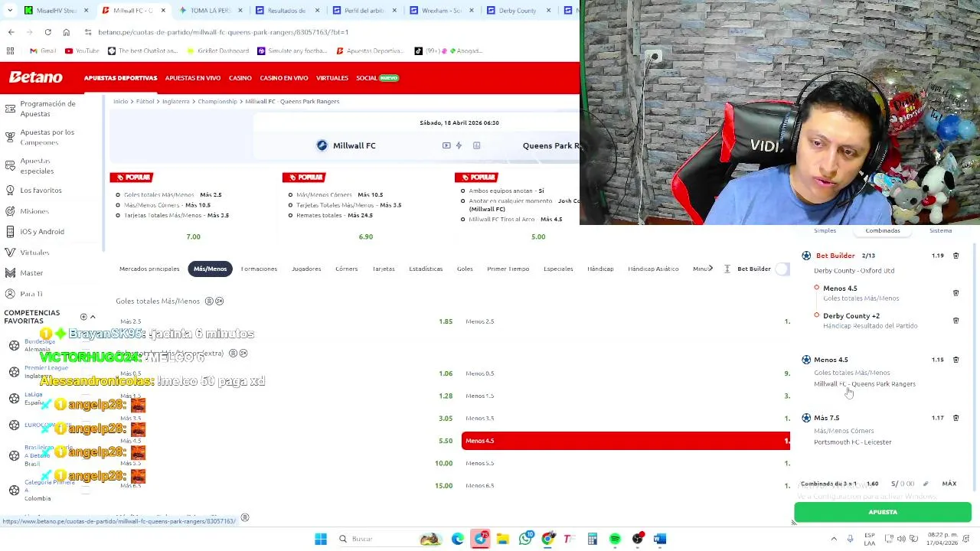980x551 pixels.
Task: Open the Chrome apps grid
Action: (10, 51)
